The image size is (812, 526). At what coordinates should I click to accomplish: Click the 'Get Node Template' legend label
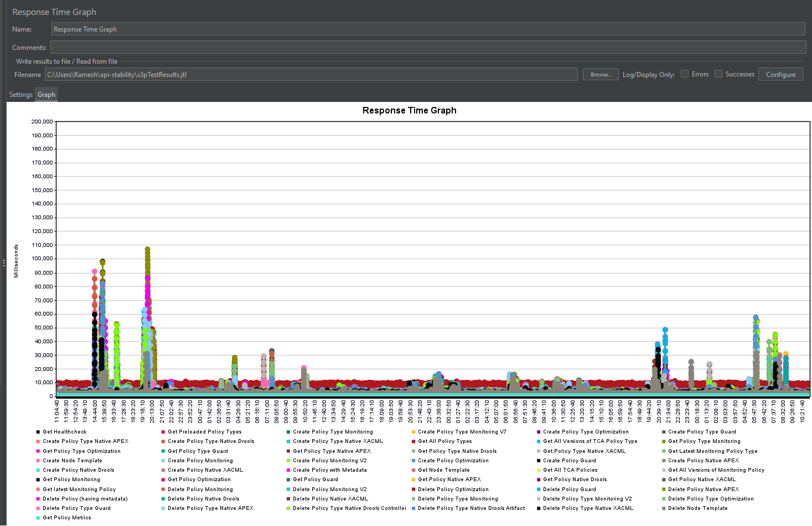(x=444, y=470)
